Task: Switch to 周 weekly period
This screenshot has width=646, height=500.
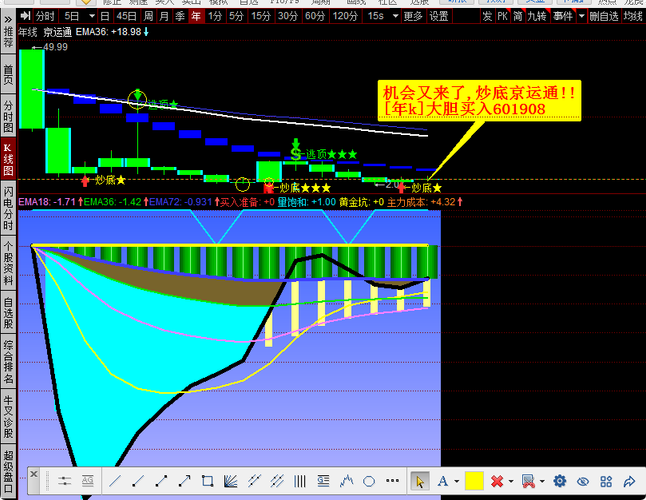Action: [x=148, y=16]
